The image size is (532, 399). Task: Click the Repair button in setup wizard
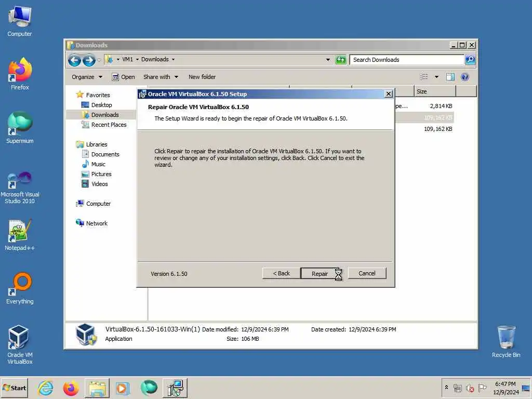pyautogui.click(x=320, y=273)
